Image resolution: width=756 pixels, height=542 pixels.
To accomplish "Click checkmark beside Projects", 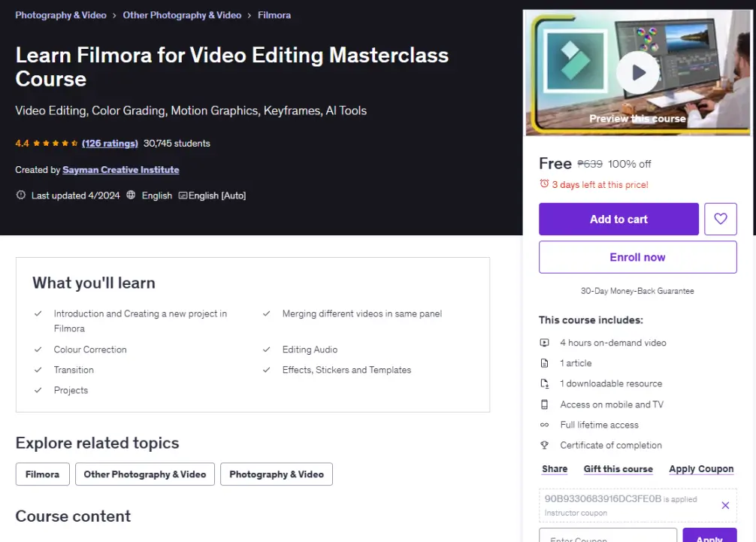I will (38, 390).
